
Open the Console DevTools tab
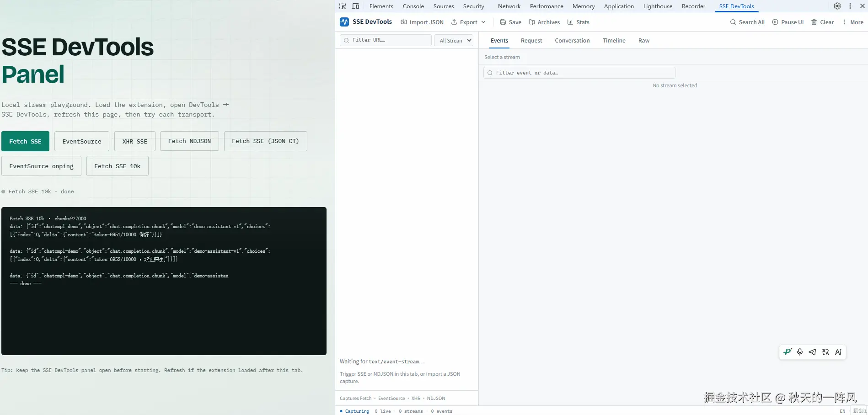413,6
